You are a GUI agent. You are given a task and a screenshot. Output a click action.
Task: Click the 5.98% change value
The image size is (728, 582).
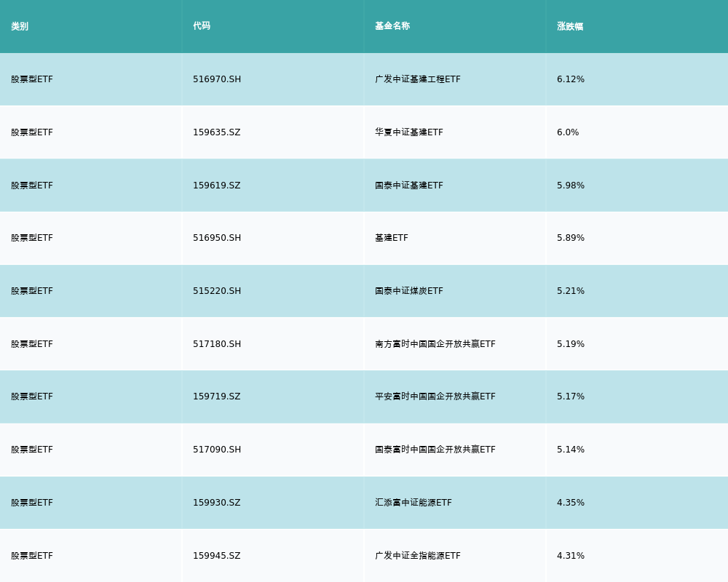(571, 186)
